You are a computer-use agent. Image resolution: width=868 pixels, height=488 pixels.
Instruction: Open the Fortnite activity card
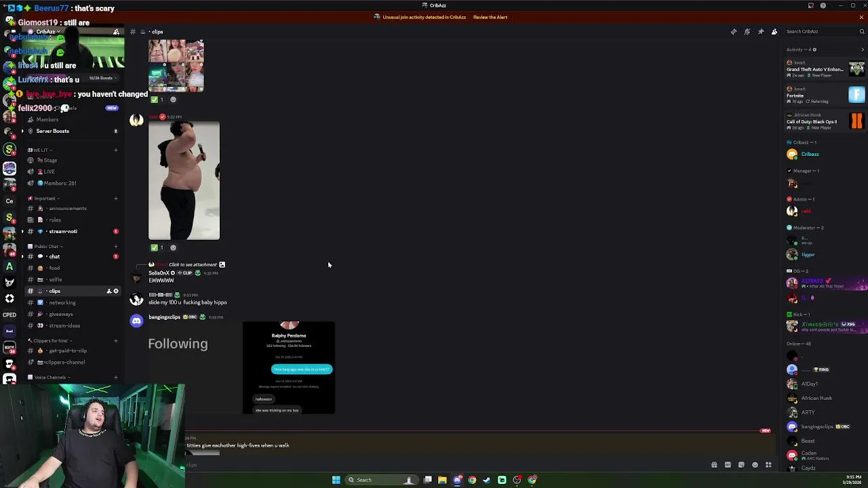825,95
